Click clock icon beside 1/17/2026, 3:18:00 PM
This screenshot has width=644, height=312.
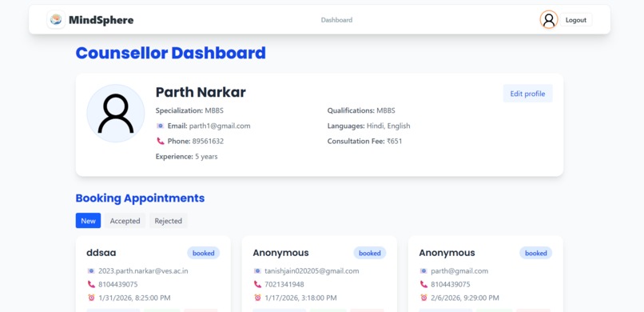pos(257,298)
